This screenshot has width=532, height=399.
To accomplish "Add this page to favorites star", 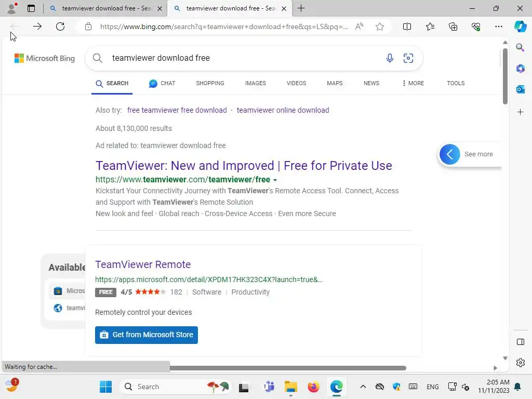I will pyautogui.click(x=380, y=26).
